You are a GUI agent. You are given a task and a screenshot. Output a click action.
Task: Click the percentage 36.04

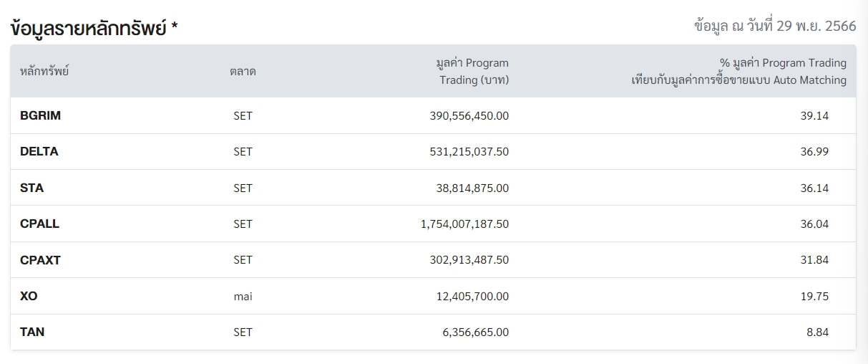(814, 224)
